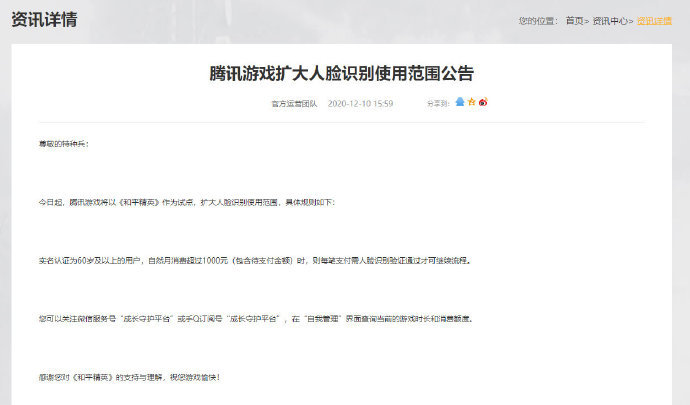This screenshot has height=405, width=690.
Task: Share the article to QQ
Action: tap(460, 102)
